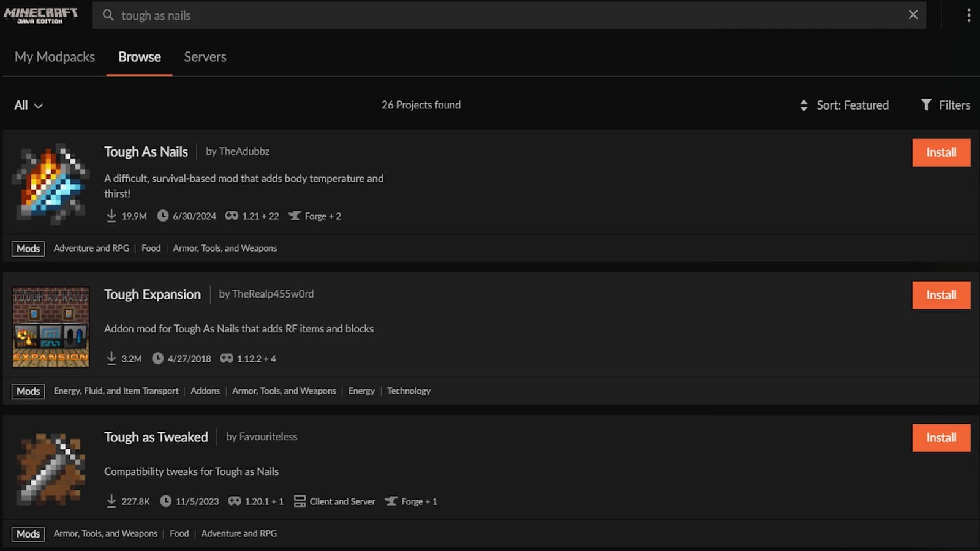Install the Tough as Tweaked mod
Image resolution: width=980 pixels, height=551 pixels.
tap(941, 438)
